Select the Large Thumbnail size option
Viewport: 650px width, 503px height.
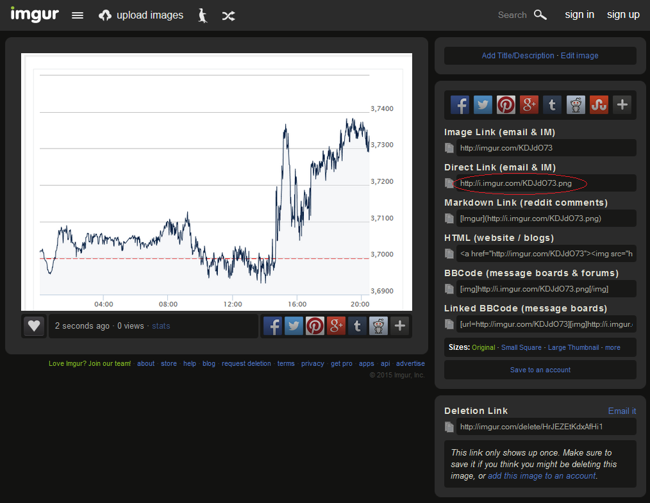(574, 348)
